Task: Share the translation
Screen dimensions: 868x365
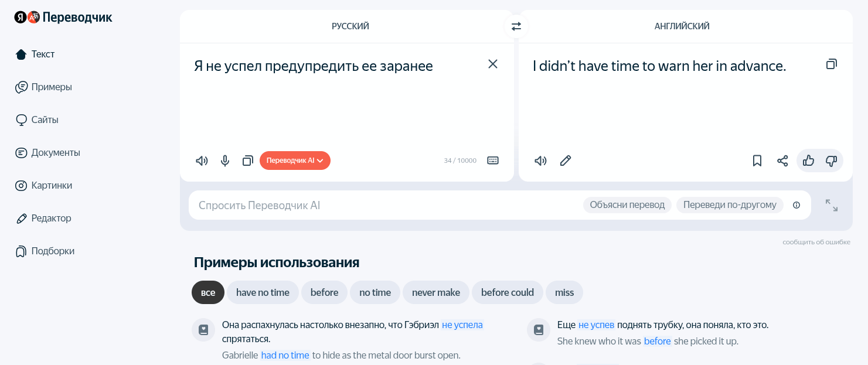Action: [x=782, y=161]
